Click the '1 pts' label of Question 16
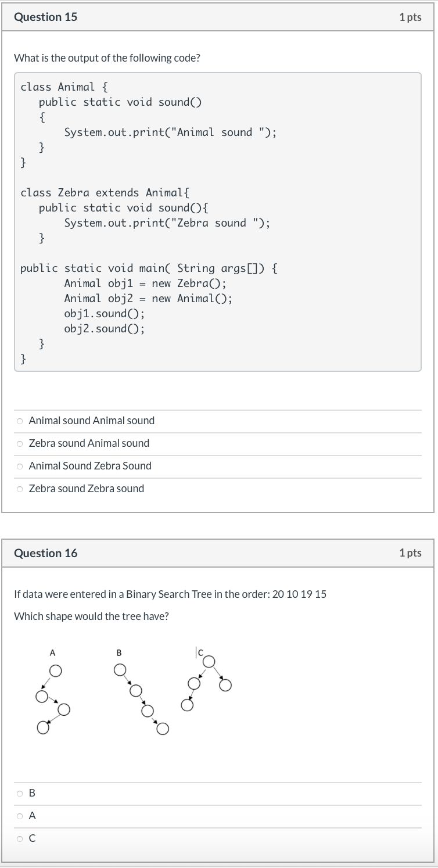 click(x=410, y=553)
